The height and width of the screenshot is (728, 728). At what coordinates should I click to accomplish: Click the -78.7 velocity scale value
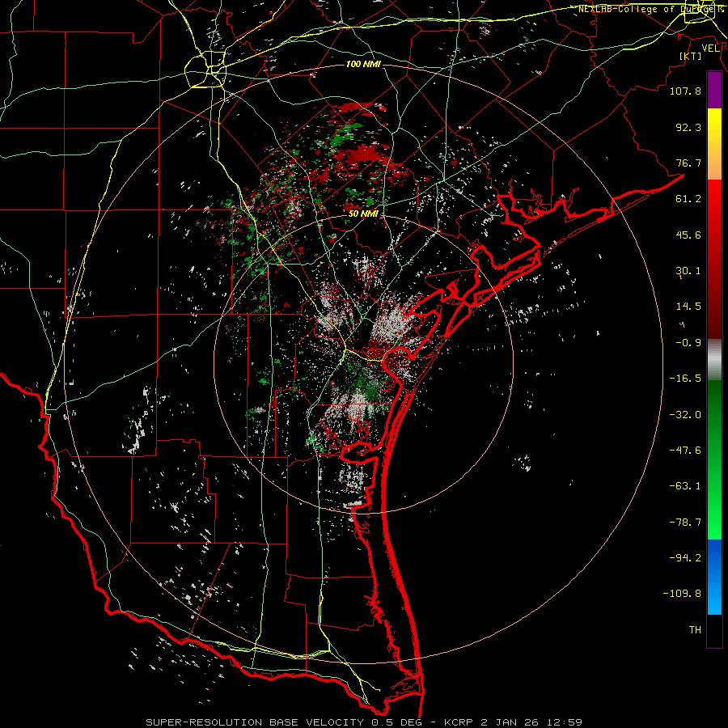685,523
